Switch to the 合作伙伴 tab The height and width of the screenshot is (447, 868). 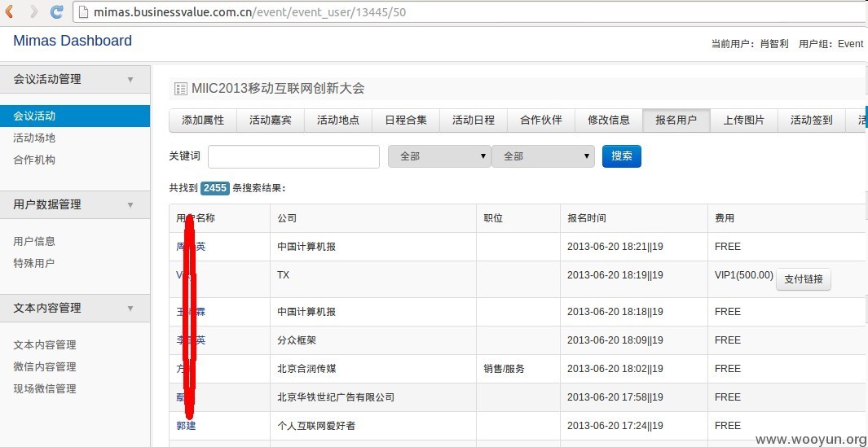[541, 120]
